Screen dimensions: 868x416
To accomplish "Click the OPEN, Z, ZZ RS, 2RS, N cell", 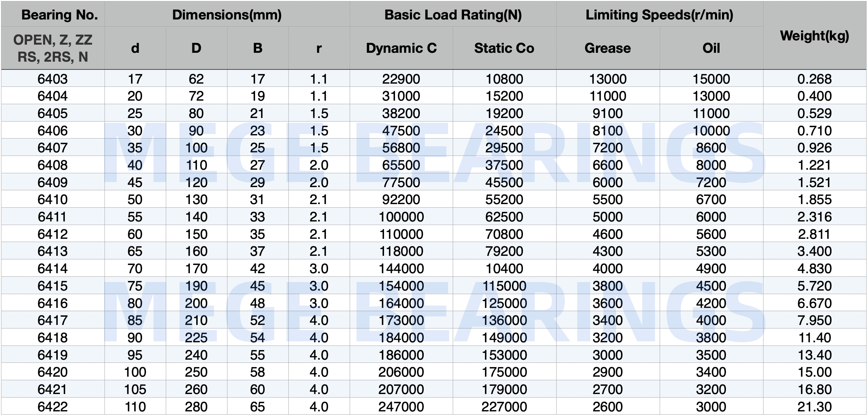I will (x=54, y=48).
